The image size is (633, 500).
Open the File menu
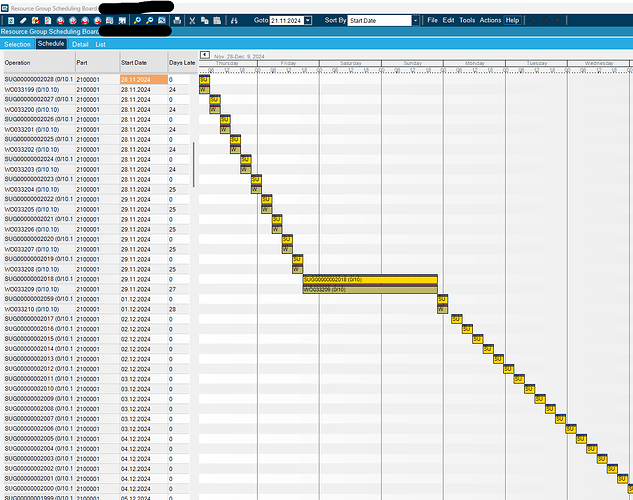(432, 20)
